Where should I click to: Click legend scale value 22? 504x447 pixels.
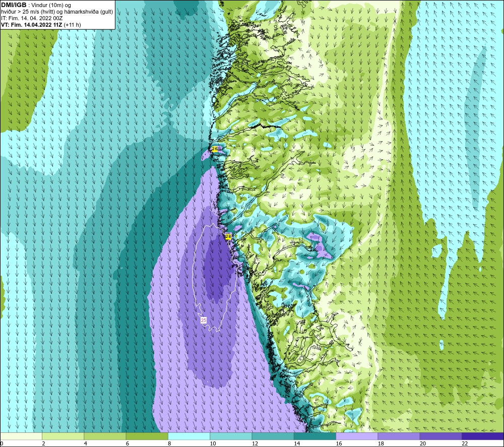click(x=465, y=443)
